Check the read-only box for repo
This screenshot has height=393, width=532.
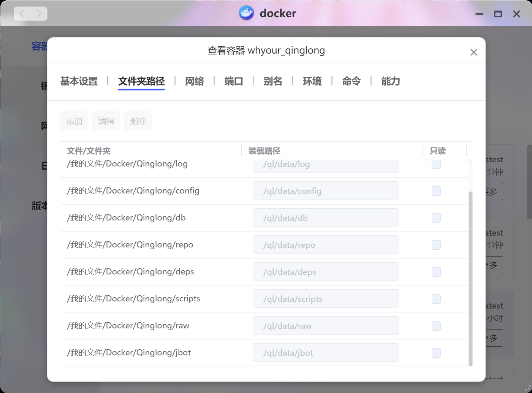[x=436, y=245]
